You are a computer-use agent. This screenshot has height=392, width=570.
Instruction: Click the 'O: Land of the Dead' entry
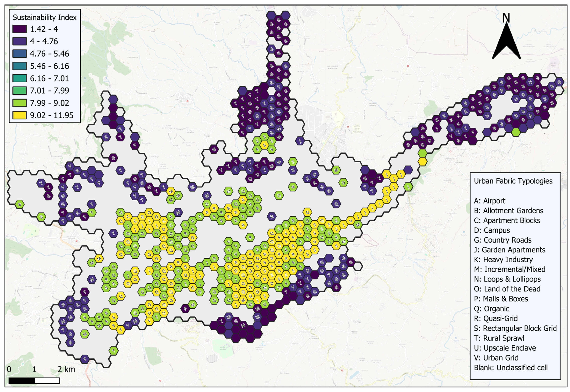(x=507, y=289)
